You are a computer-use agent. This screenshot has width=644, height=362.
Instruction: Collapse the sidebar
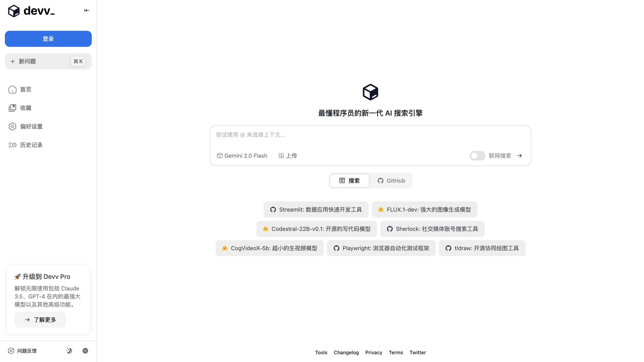coord(86,10)
